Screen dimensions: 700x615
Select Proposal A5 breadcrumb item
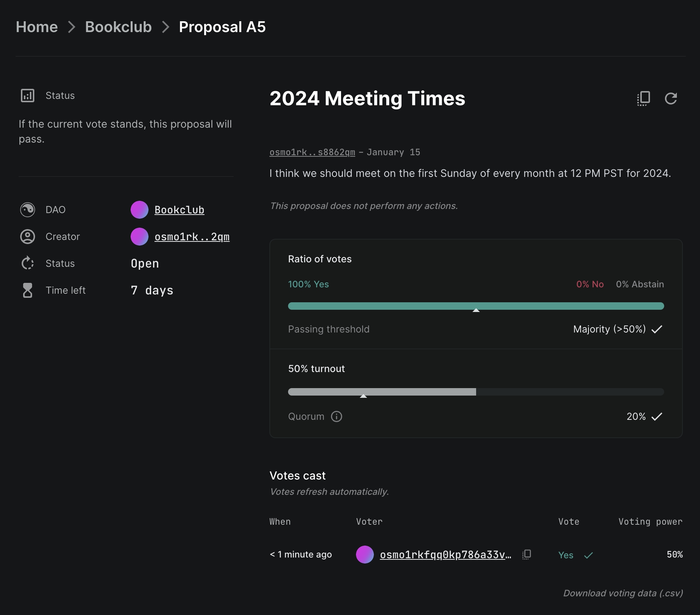coord(222,27)
